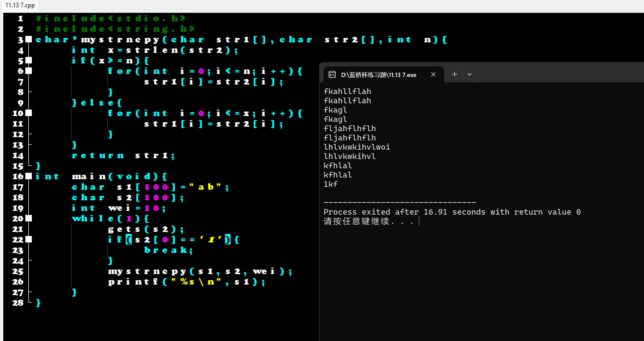This screenshot has height=341, width=644.
Task: Collapse the mystrncpy function fold at line 3
Action: pyautogui.click(x=29, y=39)
